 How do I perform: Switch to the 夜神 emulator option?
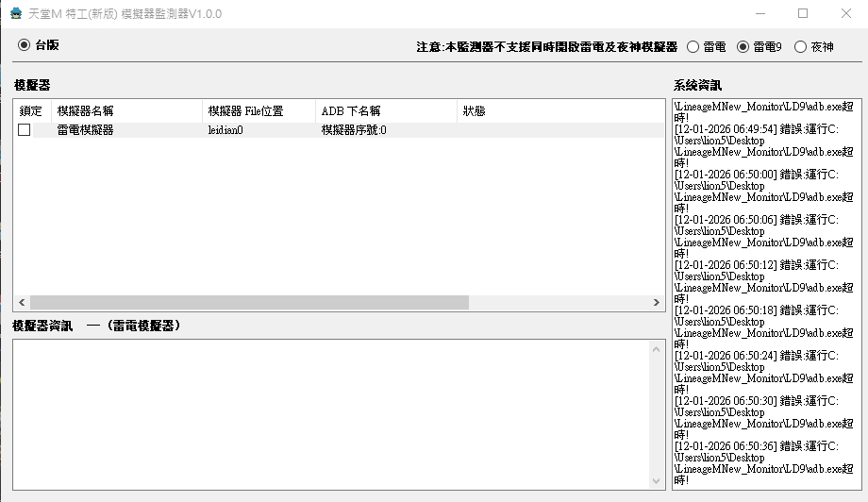pos(800,46)
